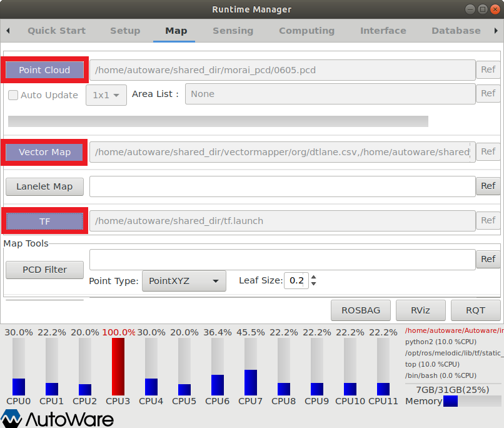Open the 1x1 area dropdown
The image size is (504, 428).
[x=106, y=95]
